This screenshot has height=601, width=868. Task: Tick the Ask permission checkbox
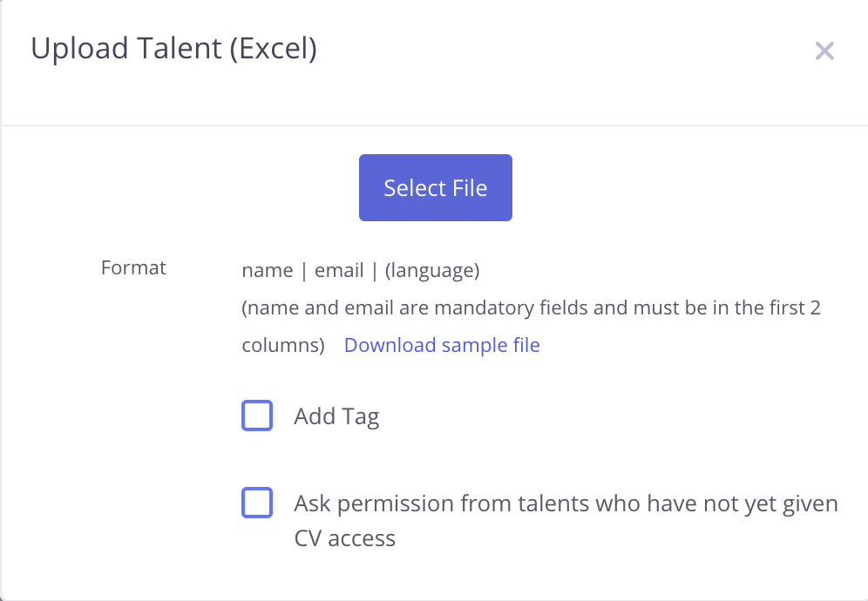coord(257,503)
